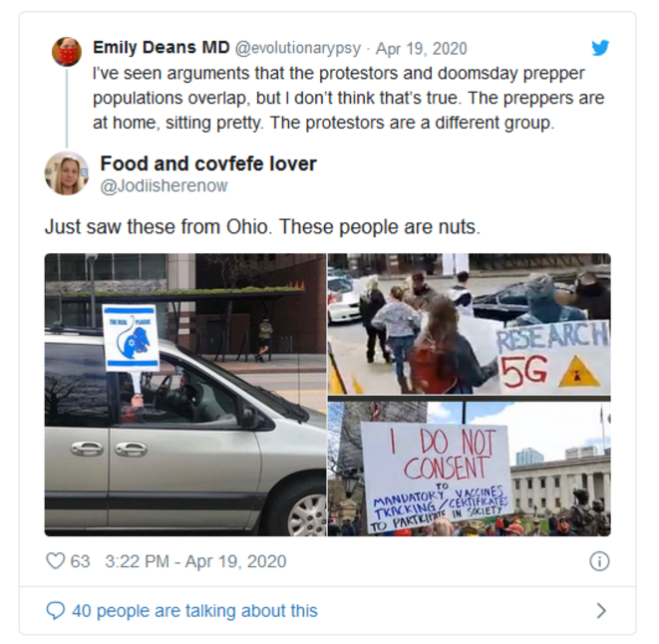Screen dimensions: 659x644
Task: Click the Emily Deans MD name
Action: tap(161, 48)
